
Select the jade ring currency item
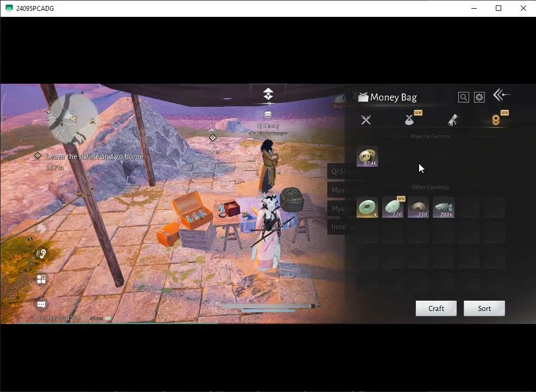(367, 207)
